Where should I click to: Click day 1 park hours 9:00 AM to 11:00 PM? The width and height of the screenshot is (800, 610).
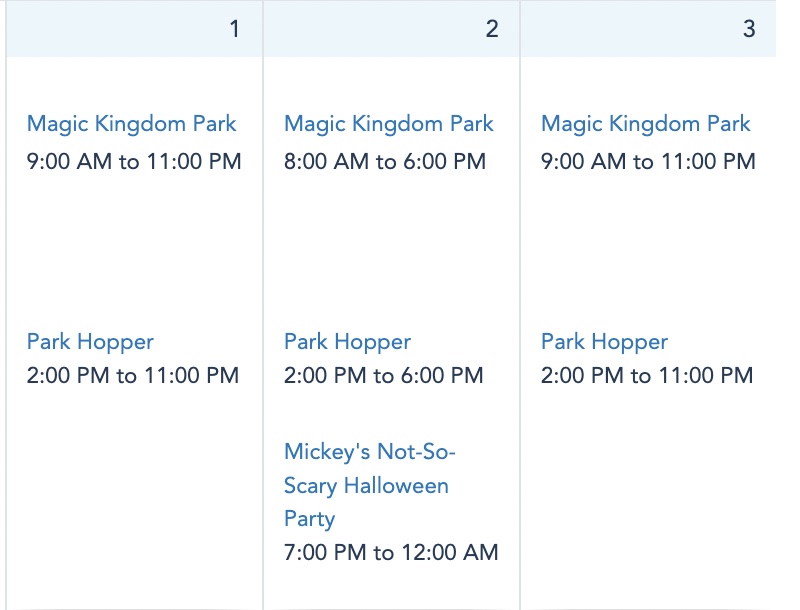(134, 161)
